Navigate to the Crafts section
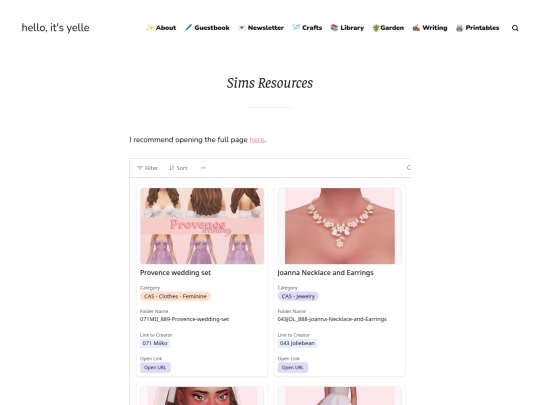 312,28
